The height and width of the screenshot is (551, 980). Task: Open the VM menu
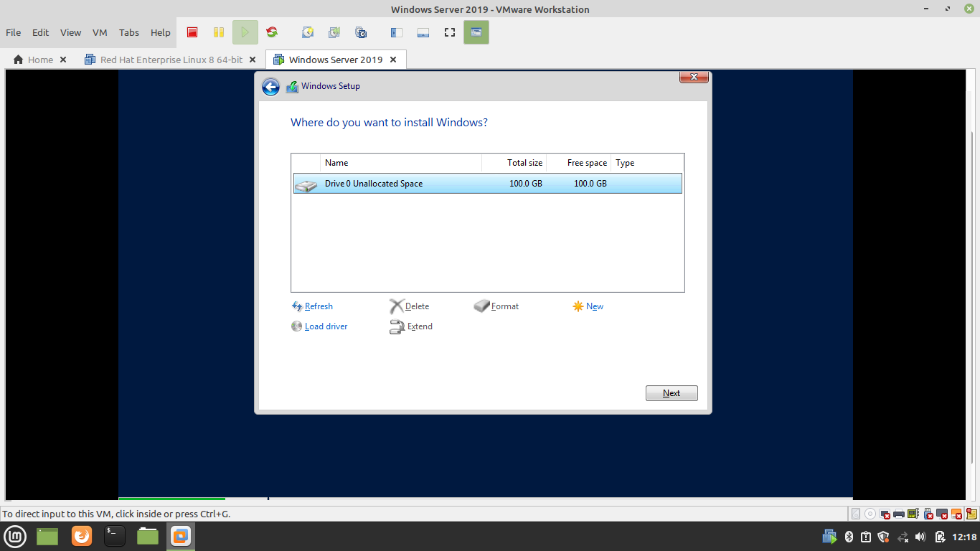point(100,32)
